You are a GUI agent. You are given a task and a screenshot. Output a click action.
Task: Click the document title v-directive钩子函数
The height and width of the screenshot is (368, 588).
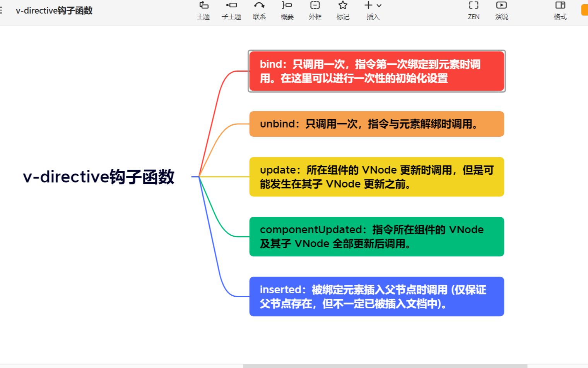[54, 10]
